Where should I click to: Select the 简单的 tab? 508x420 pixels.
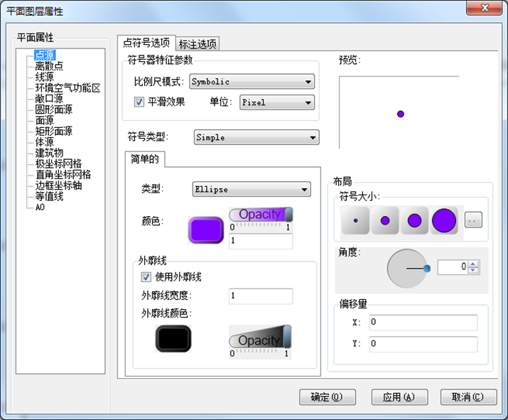(144, 159)
